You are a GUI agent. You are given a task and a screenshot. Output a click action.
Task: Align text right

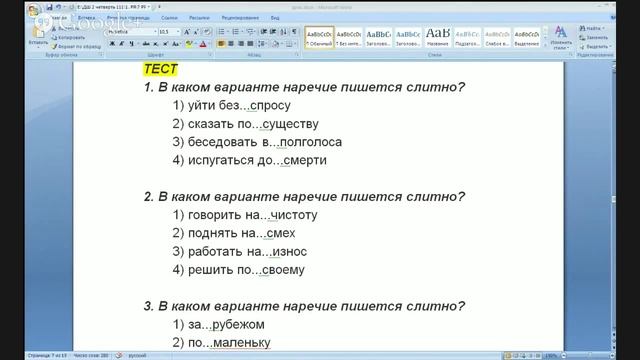(x=240, y=44)
